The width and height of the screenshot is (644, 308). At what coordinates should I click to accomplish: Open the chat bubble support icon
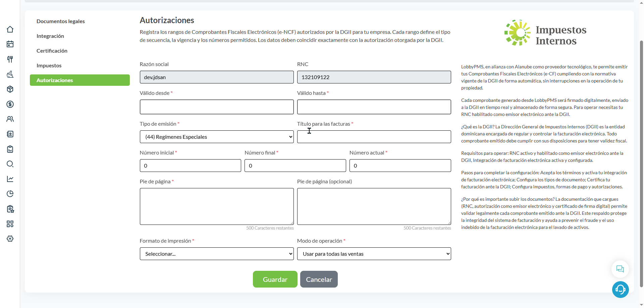620,269
